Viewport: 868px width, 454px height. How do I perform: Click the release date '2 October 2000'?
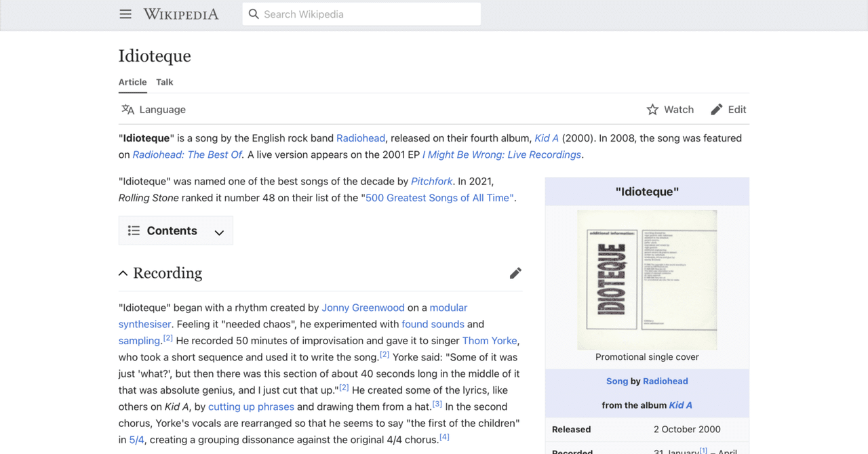point(687,430)
